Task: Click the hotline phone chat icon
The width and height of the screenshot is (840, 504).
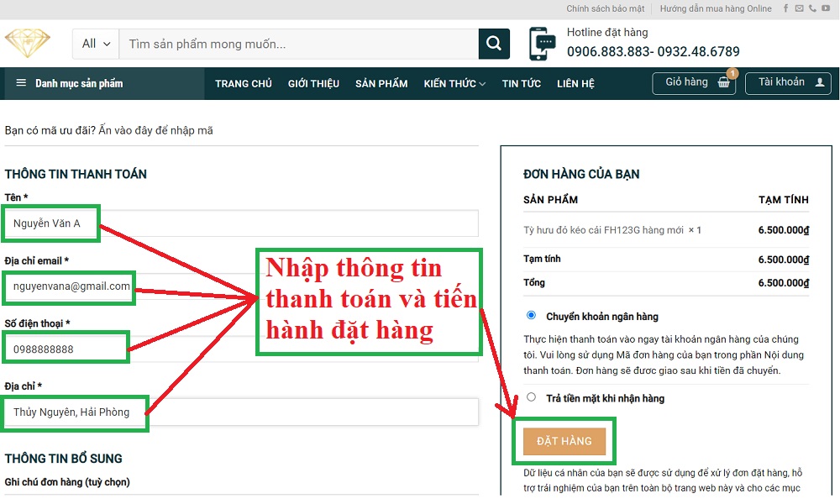Action: click(x=543, y=43)
